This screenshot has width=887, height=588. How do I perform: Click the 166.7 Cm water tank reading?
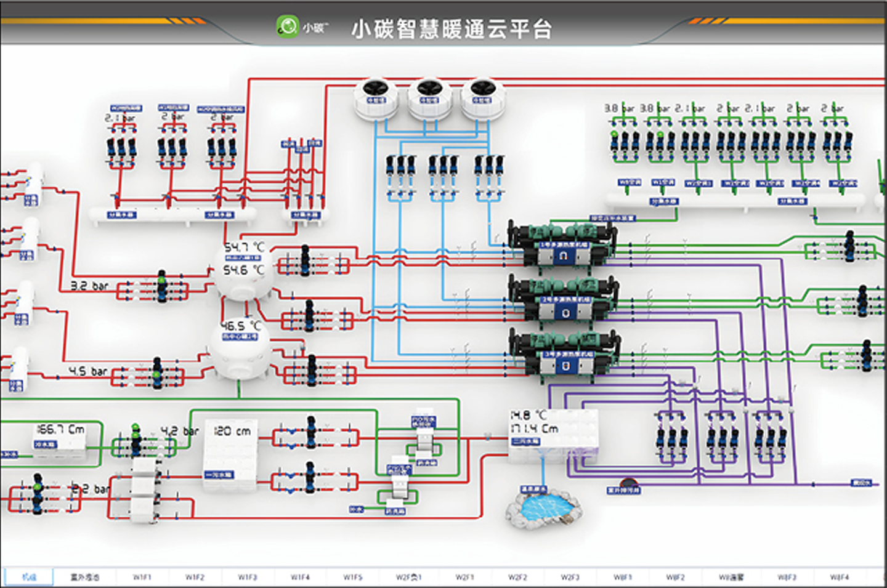point(60,438)
